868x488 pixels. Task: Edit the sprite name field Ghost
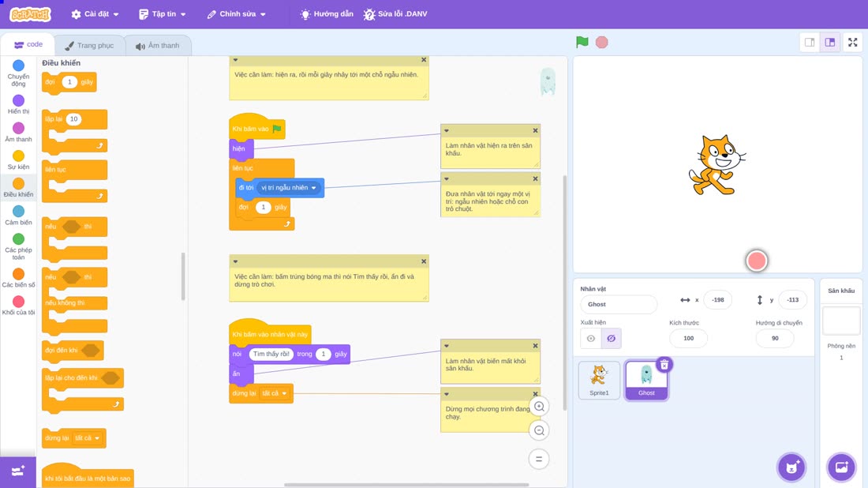[619, 304]
